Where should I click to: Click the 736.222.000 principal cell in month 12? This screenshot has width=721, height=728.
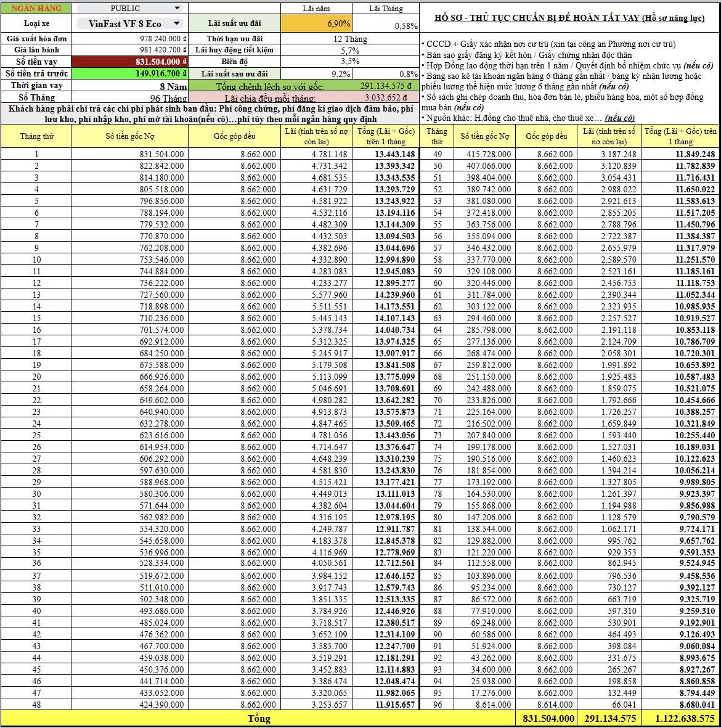tap(129, 283)
